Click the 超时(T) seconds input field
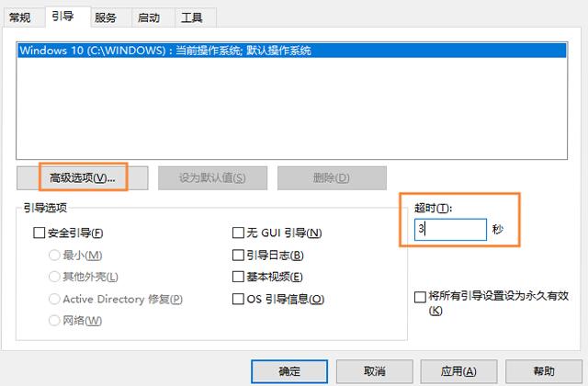The height and width of the screenshot is (386, 588). coord(450,229)
